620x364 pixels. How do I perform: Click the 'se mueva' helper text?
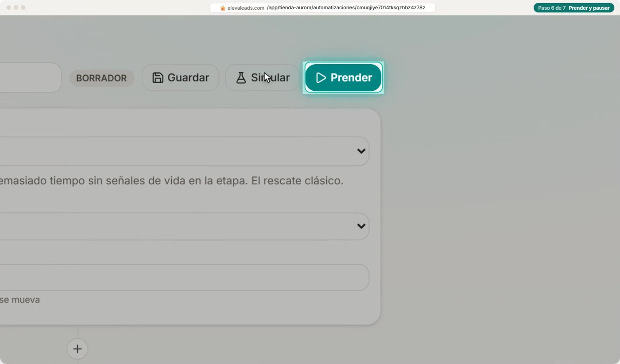20,300
